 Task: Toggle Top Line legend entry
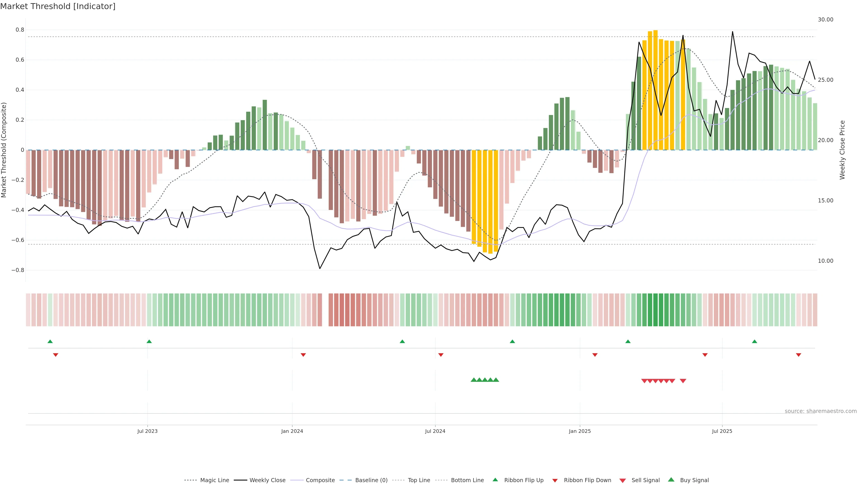pos(419,480)
